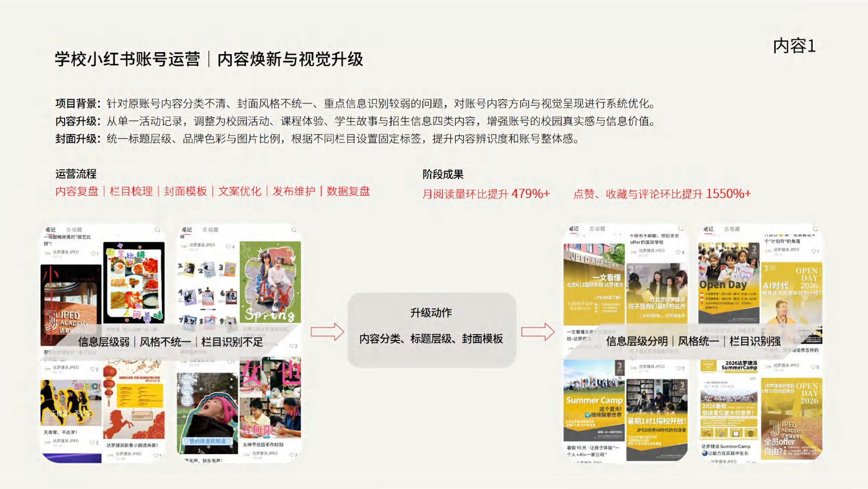The image size is (868, 489).
Task: Click the '封面模板' process step
Action: [186, 191]
